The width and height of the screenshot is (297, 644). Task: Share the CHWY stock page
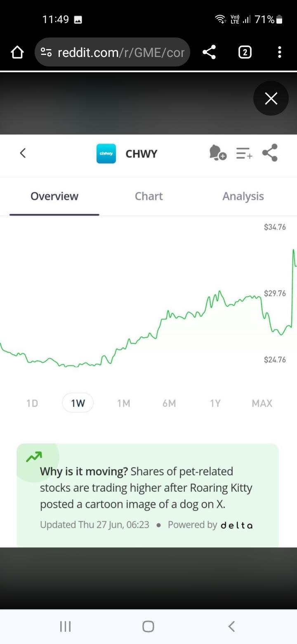tap(270, 153)
